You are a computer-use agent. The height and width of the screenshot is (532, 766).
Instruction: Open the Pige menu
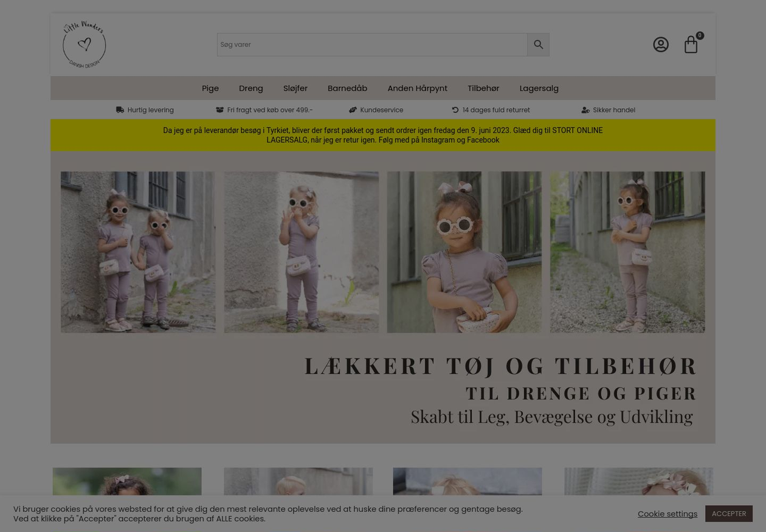210,88
